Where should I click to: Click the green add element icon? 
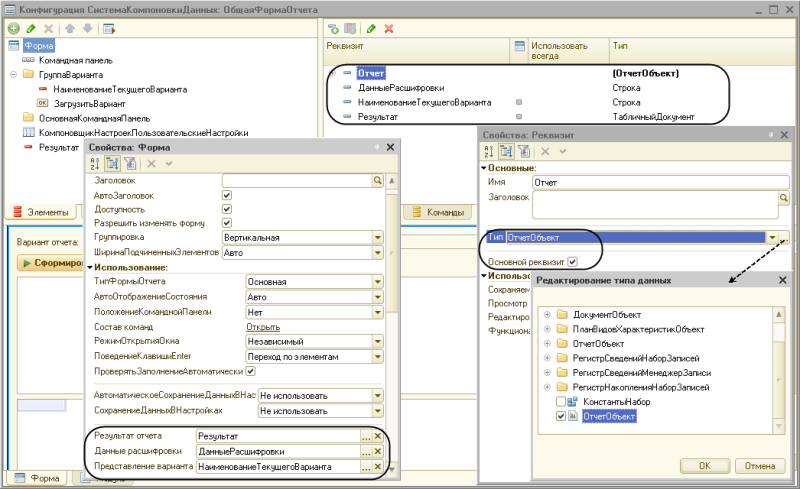click(x=13, y=29)
